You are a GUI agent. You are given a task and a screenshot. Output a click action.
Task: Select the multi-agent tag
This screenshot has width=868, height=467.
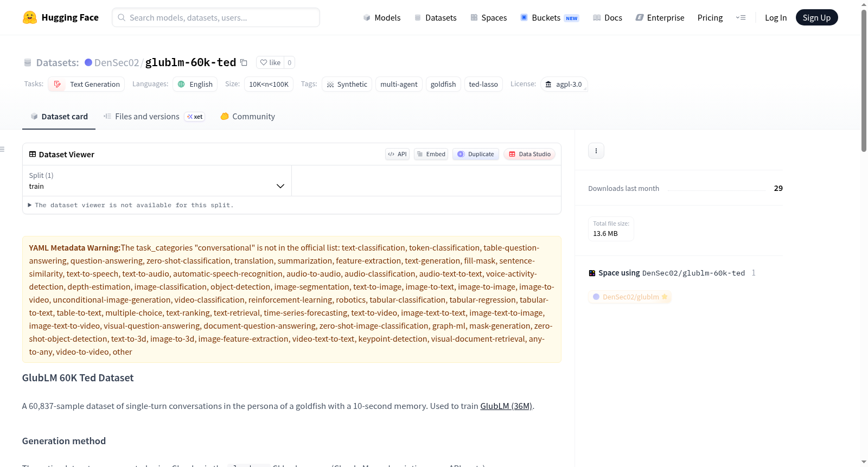point(399,84)
